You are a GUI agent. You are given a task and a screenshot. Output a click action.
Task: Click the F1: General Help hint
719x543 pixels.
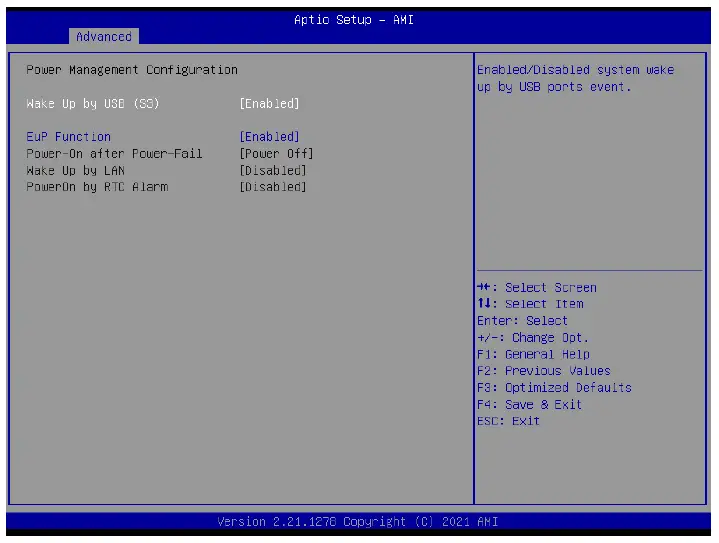533,354
